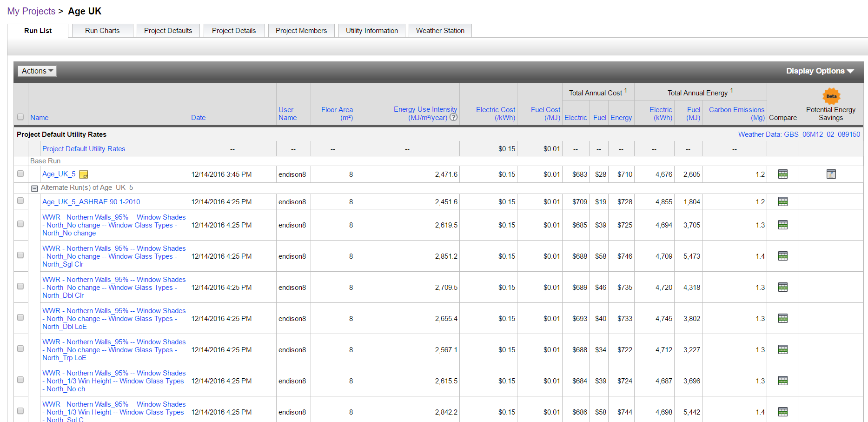Screen dimensions: 868x422
Task: Click the Beta badge above Potential Energy Savings
Action: [830, 96]
